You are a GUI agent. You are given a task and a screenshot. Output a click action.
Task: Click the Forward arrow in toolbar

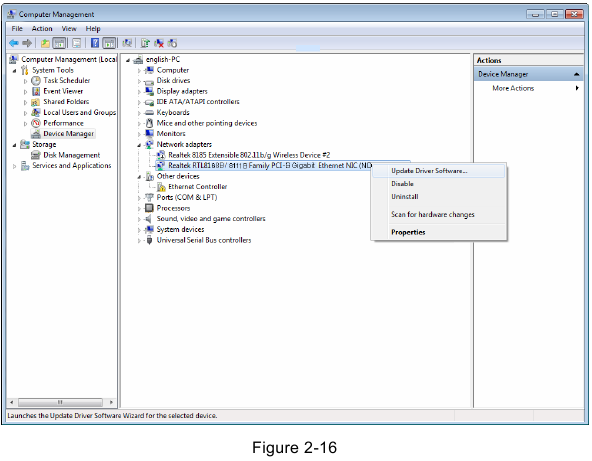[27, 43]
